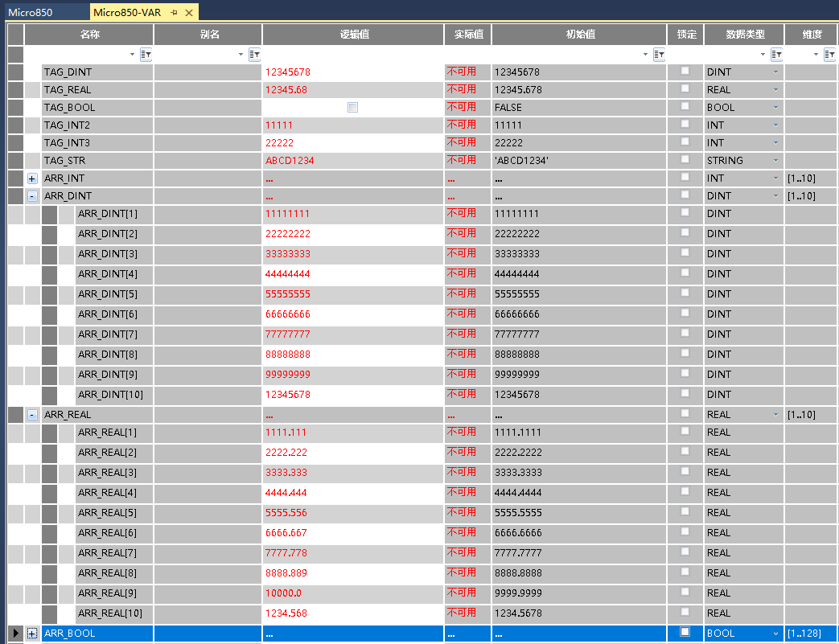Click initial value cell of ARR_REAL[9]
Screen dimensions: 839x644
[x=578, y=593]
